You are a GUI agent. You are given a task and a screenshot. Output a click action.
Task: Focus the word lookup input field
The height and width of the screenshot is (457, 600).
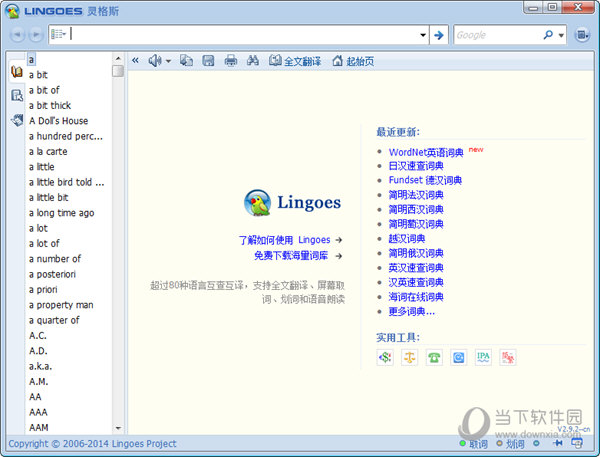coord(244,34)
